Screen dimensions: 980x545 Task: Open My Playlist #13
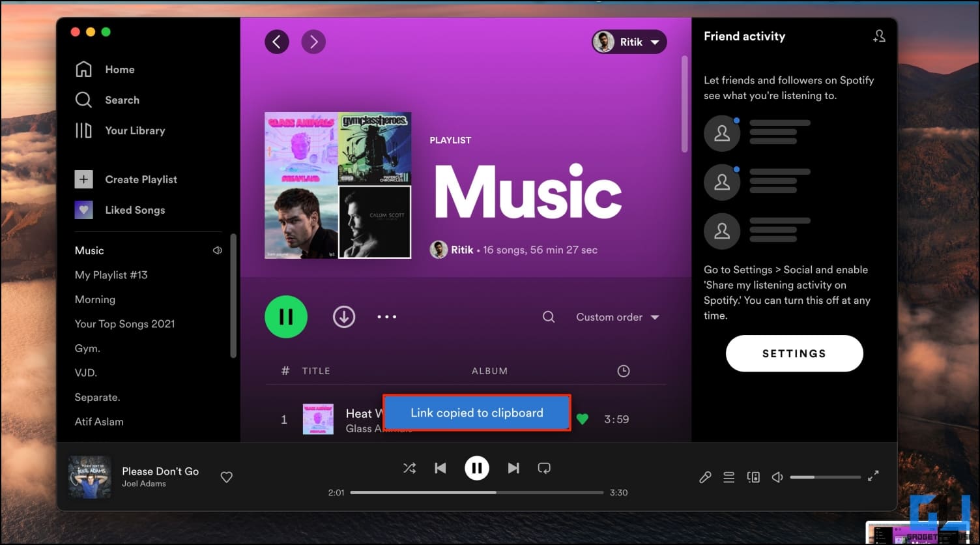[111, 275]
